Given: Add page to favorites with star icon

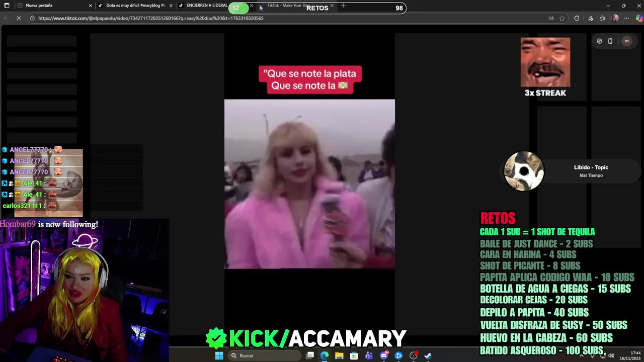Looking at the screenshot, I should click(x=562, y=18).
